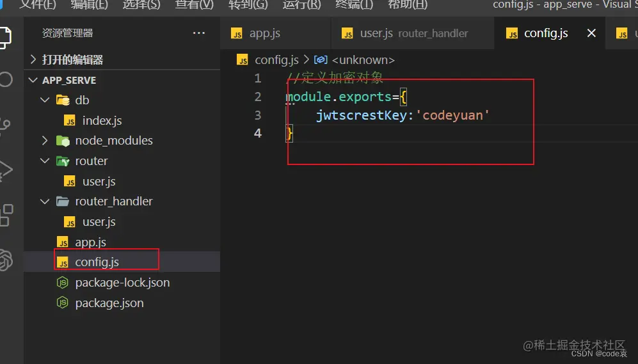The height and width of the screenshot is (364, 638).
Task: Click JS icon of config.js in tree
Action: click(x=63, y=263)
